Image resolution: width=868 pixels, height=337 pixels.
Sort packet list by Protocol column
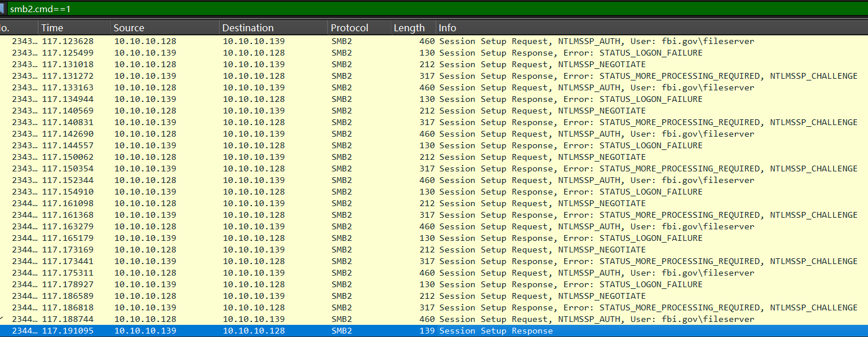point(349,28)
